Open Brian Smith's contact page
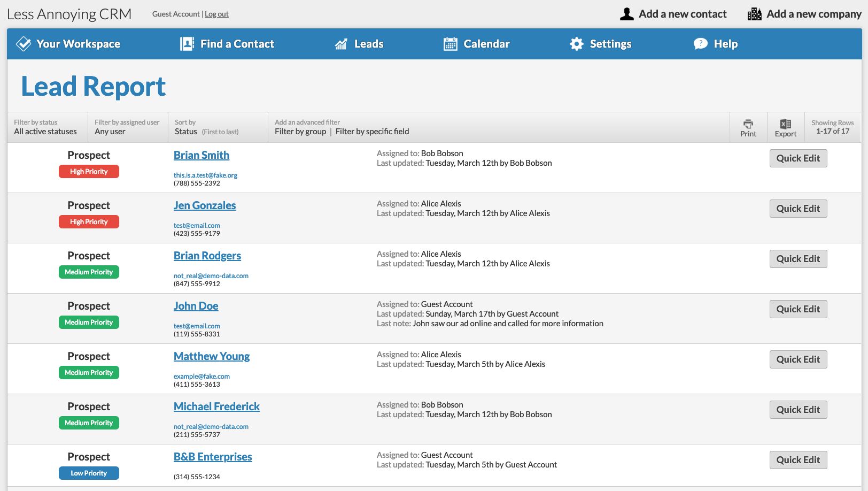 (x=201, y=155)
